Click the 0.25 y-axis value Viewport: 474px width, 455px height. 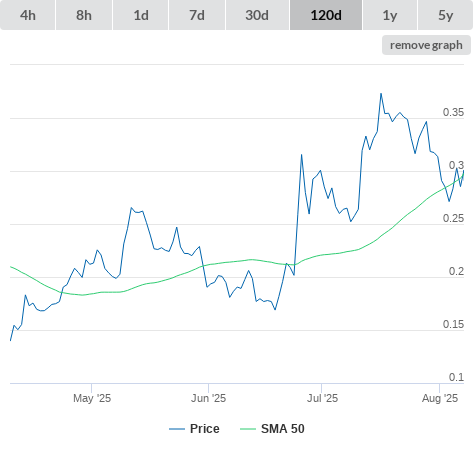click(453, 218)
